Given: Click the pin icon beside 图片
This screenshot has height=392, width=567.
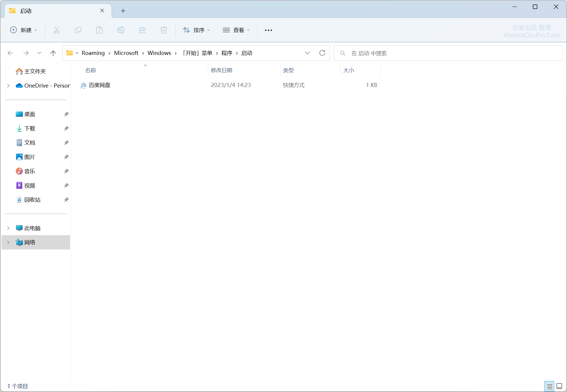Looking at the screenshot, I should tap(66, 157).
